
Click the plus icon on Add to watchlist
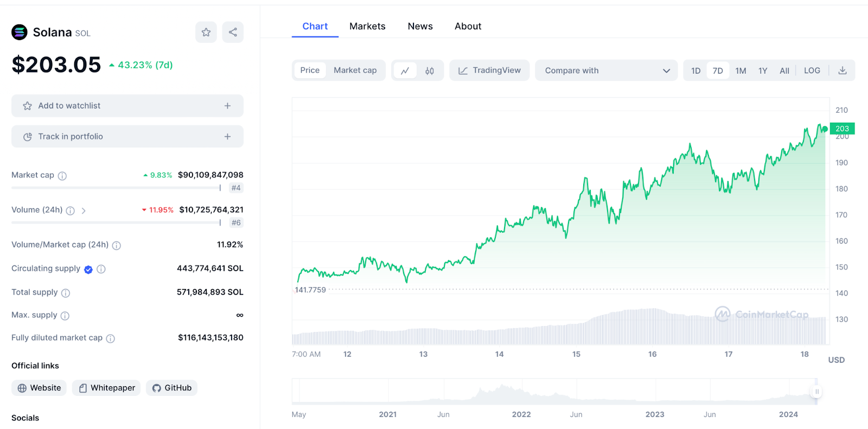(227, 106)
